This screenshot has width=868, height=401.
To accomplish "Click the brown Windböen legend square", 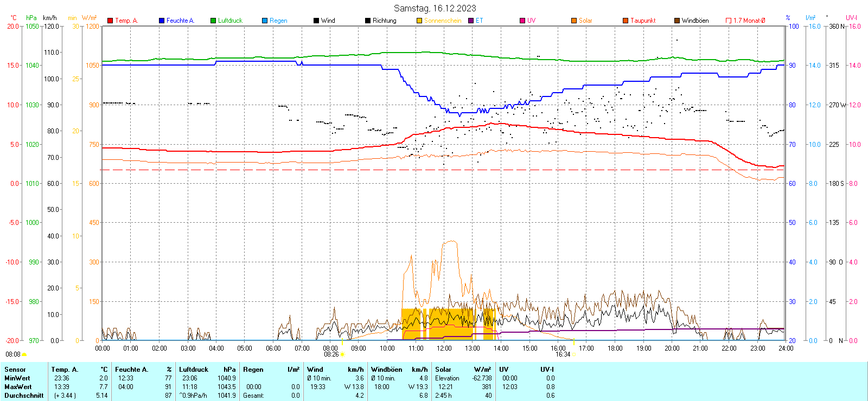I will point(677,21).
